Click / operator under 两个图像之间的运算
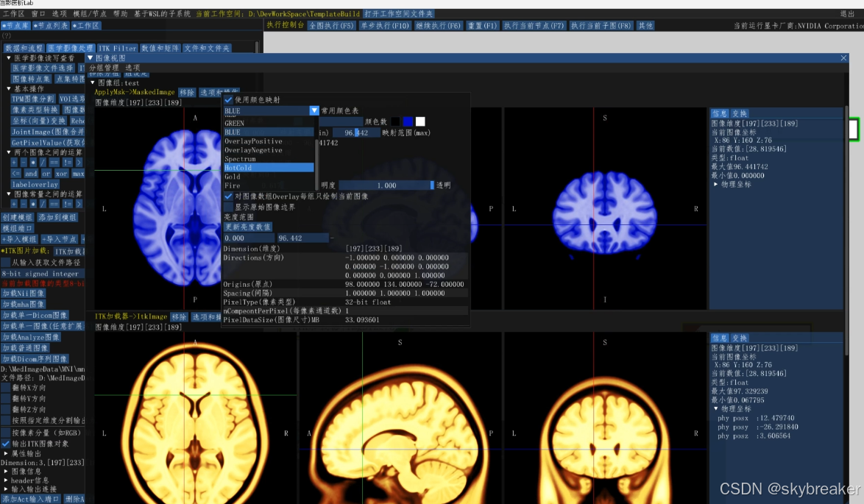The width and height of the screenshot is (864, 504). pos(43,163)
